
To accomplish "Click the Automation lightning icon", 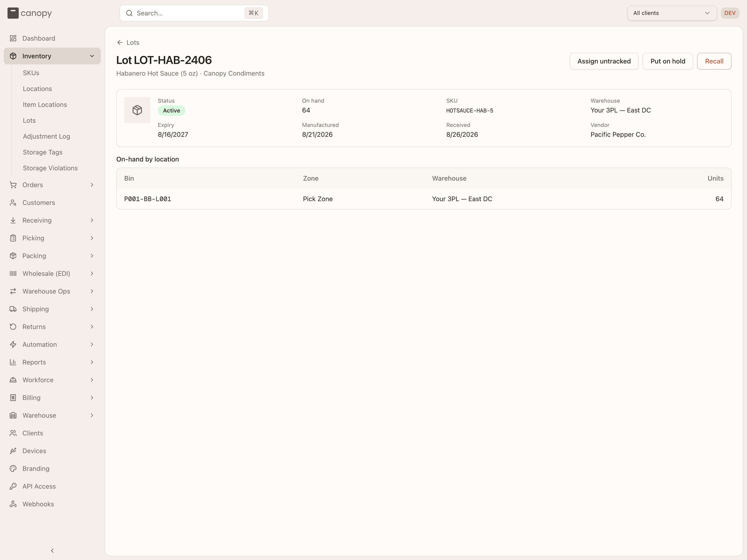I will pyautogui.click(x=13, y=345).
